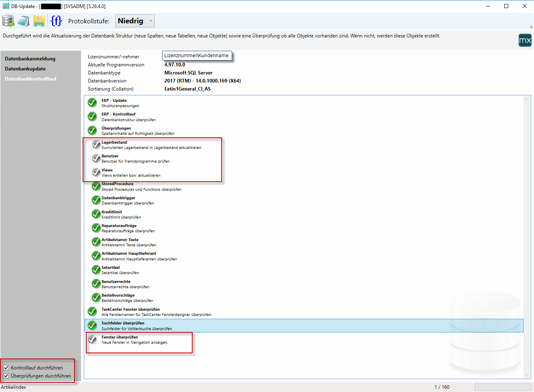Switch to the Datenbankupdate section
This screenshot has width=534, height=392.
[25, 69]
